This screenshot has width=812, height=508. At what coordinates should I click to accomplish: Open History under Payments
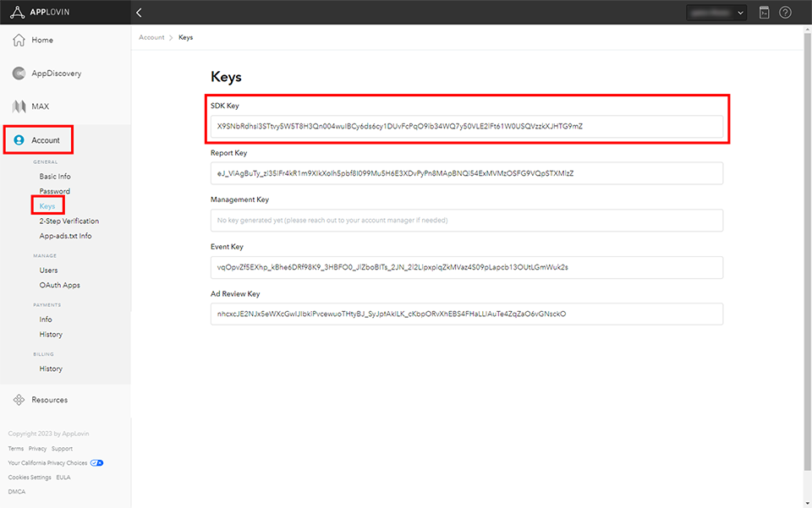tap(51, 334)
